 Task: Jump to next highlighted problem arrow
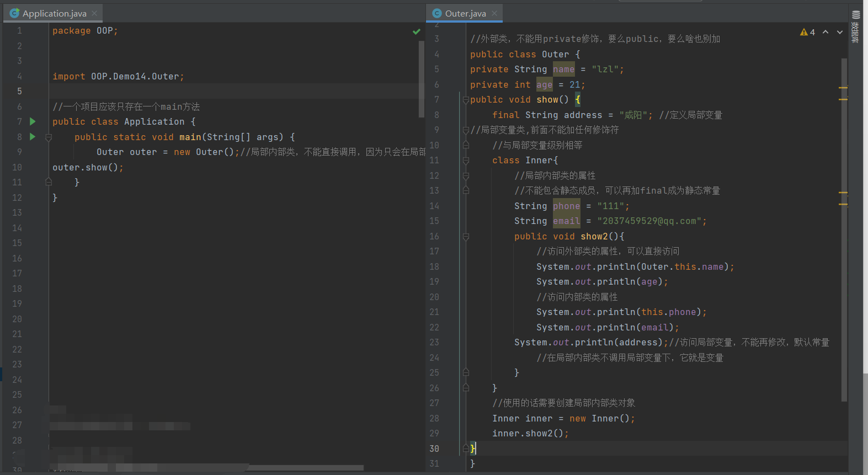click(x=840, y=32)
